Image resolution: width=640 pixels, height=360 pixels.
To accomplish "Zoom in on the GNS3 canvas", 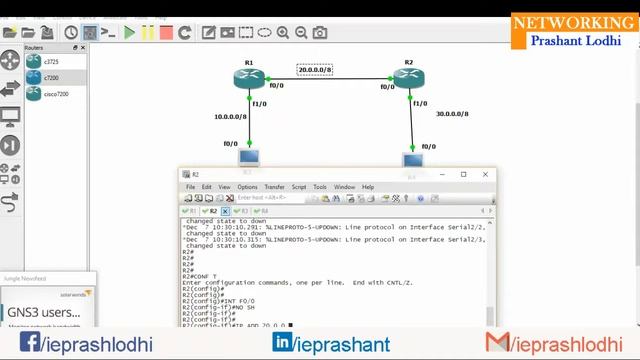I will [x=283, y=33].
